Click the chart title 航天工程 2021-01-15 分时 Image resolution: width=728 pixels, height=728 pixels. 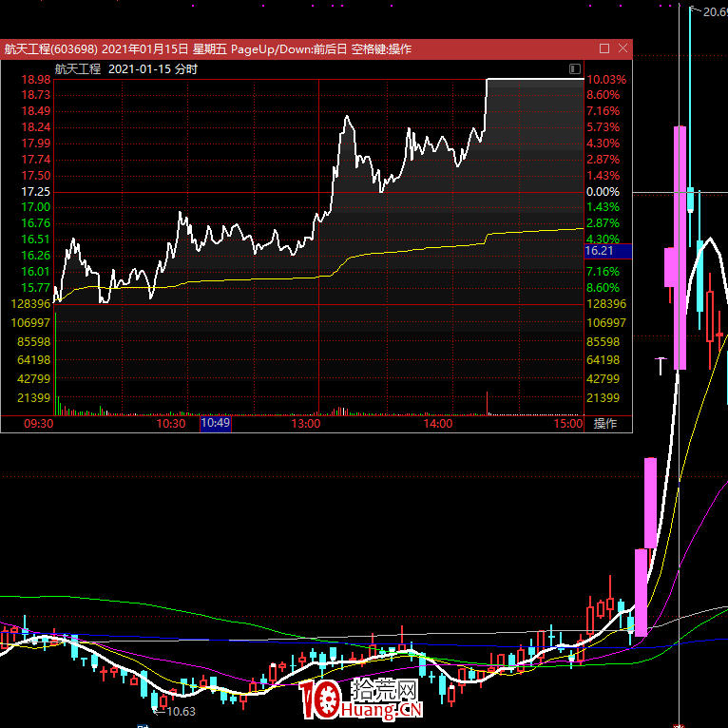point(125,69)
